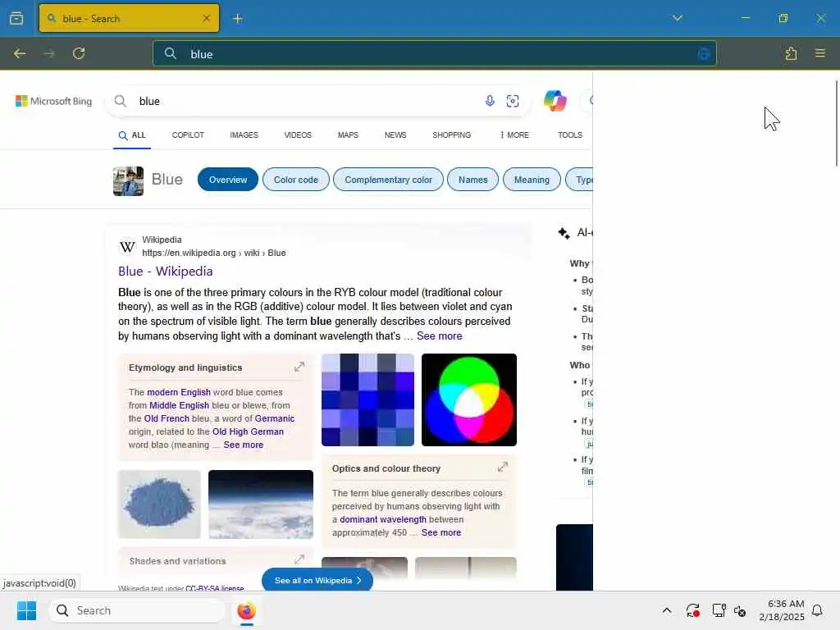840x630 pixels.
Task: Open the 'Blue - Wikipedia' result link
Action: tap(166, 272)
